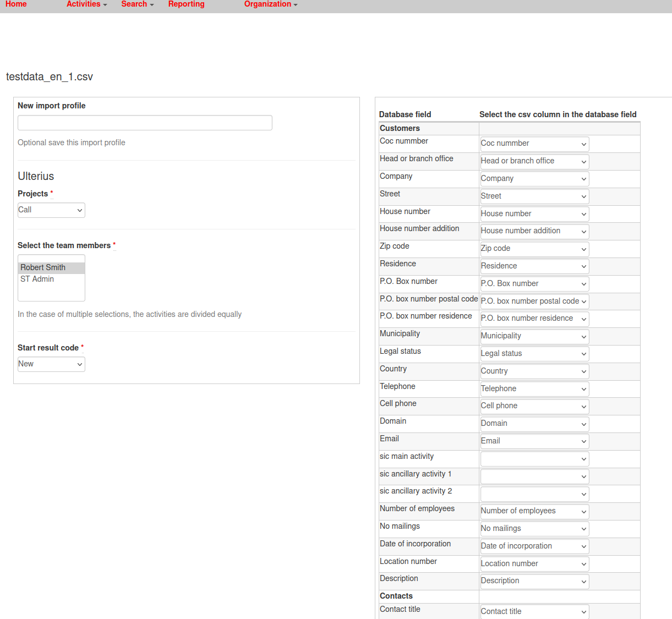Screen dimensions: 672x619
Task: Expand the Coc nummber column dropdown
Action: (534, 144)
